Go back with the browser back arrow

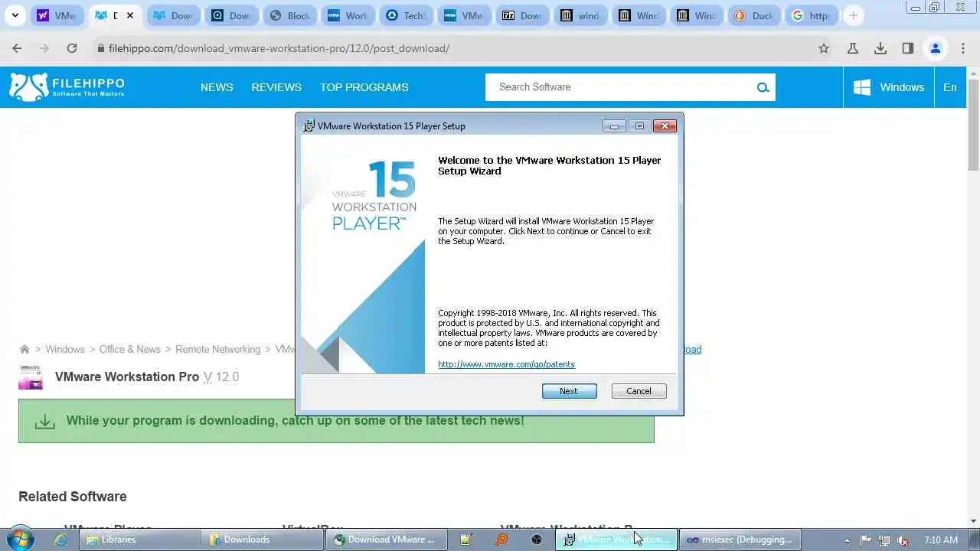point(17,48)
